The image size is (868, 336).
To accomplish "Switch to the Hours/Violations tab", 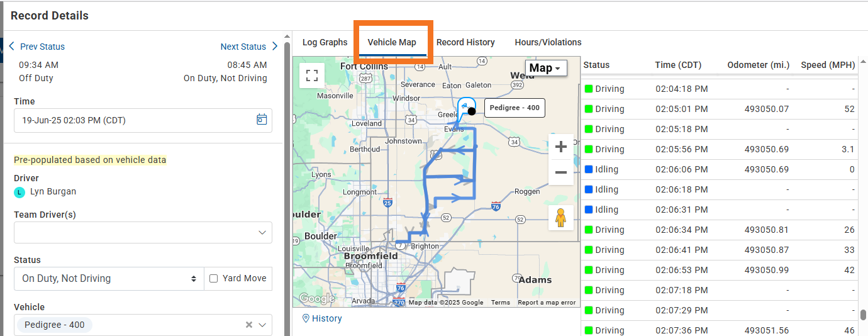I will point(548,42).
